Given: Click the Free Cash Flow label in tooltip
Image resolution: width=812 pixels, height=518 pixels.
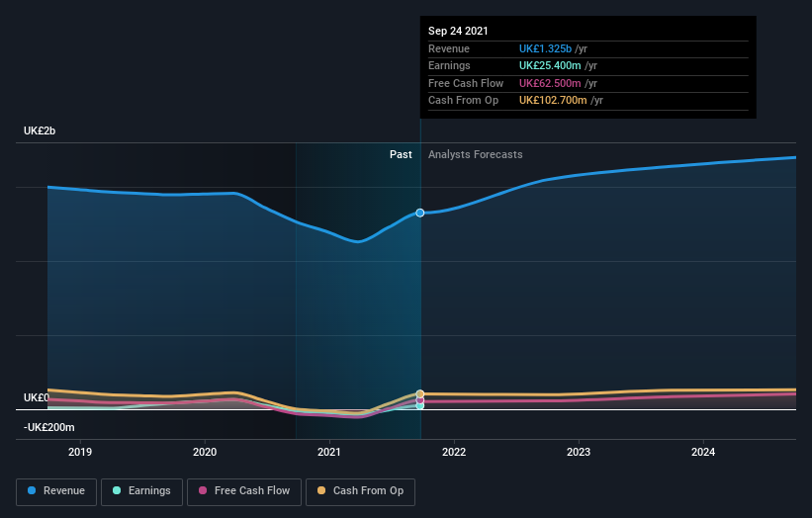Looking at the screenshot, I should coord(466,83).
